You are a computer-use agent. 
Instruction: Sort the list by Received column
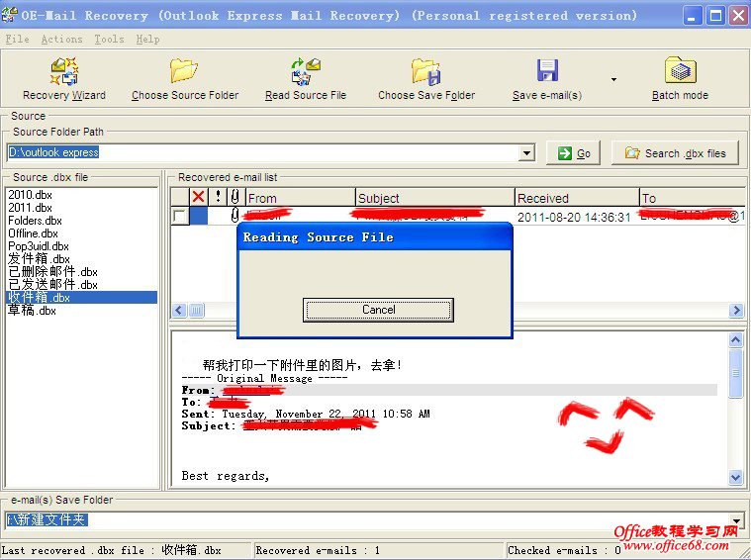tap(577, 198)
